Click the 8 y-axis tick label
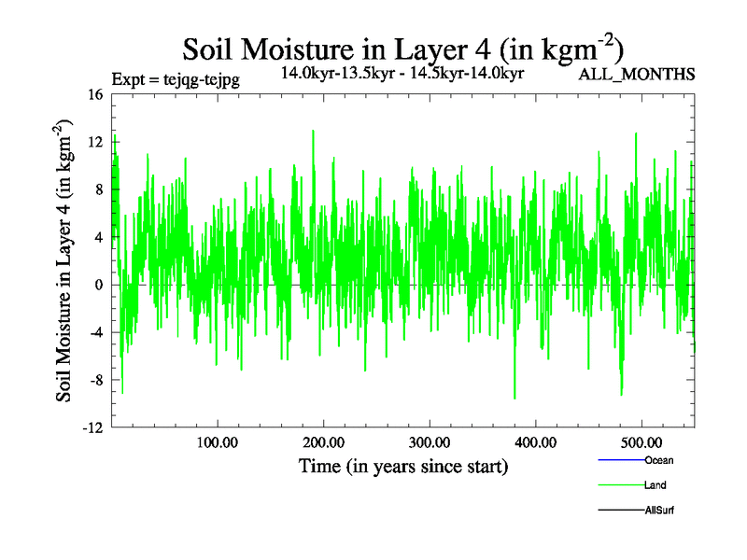747x560 pixels. point(98,189)
